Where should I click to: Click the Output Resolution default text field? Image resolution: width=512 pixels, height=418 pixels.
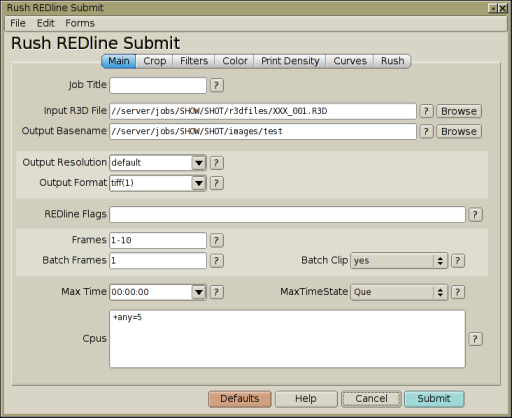click(x=151, y=163)
